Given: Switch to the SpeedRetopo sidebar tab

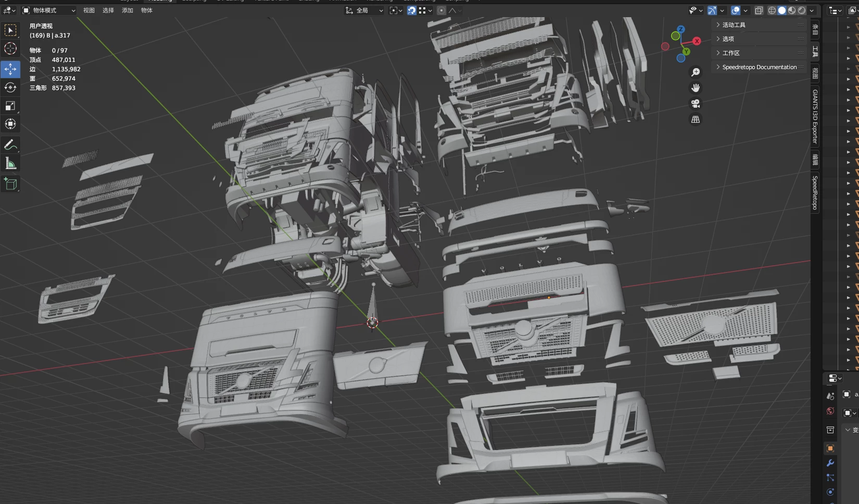Looking at the screenshot, I should [x=815, y=192].
